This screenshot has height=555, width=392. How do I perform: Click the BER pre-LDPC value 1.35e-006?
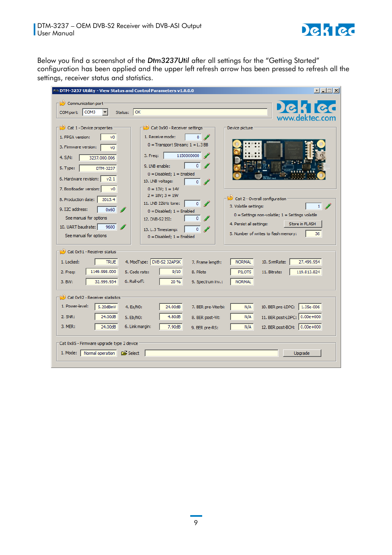(310, 307)
